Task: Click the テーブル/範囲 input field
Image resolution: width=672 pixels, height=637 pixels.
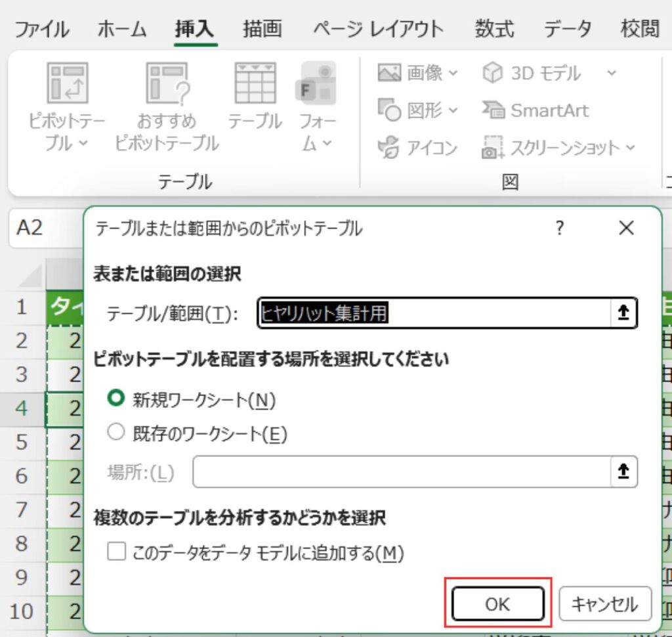Action: [434, 313]
